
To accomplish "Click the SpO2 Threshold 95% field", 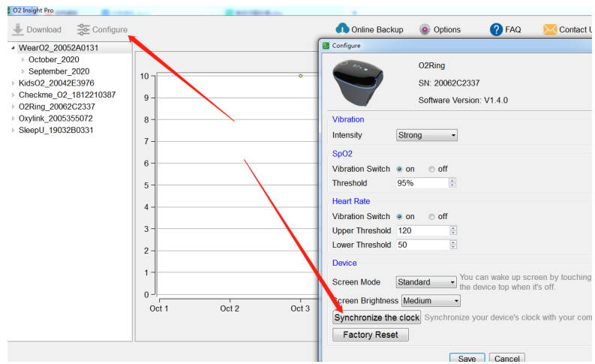I will 422,183.
